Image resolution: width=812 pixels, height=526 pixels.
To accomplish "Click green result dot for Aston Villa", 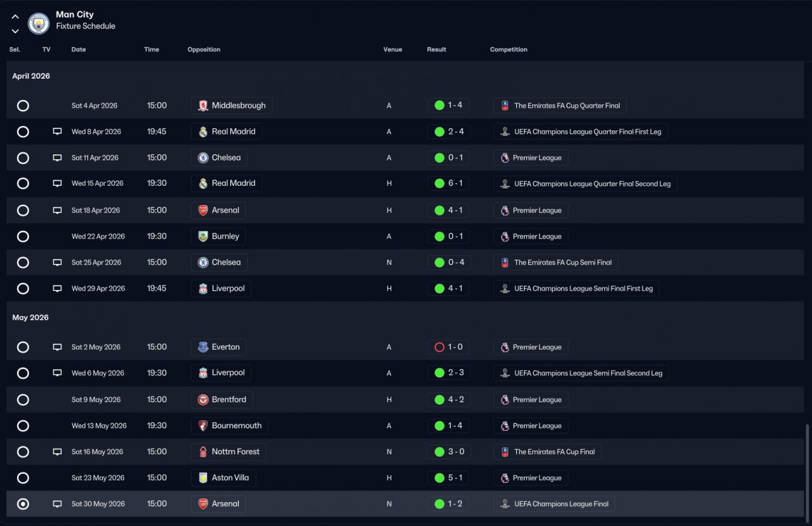I will click(x=439, y=478).
